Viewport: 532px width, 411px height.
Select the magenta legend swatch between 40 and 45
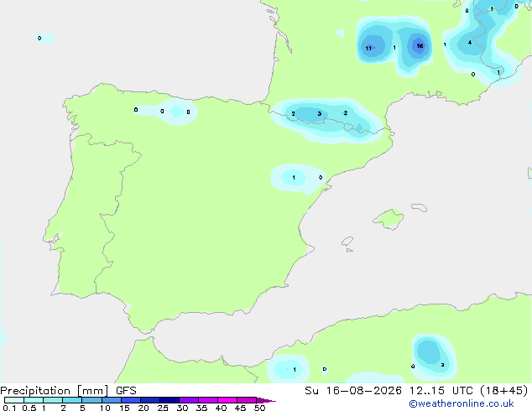[227, 400]
